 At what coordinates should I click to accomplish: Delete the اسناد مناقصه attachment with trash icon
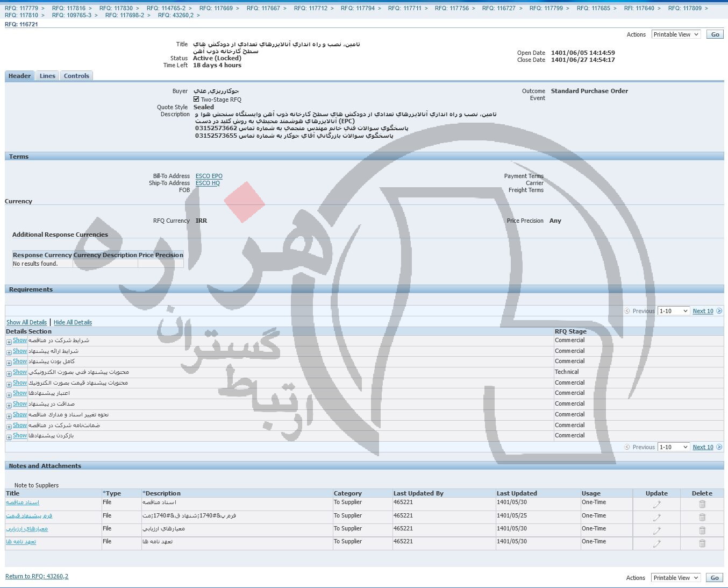coord(702,504)
